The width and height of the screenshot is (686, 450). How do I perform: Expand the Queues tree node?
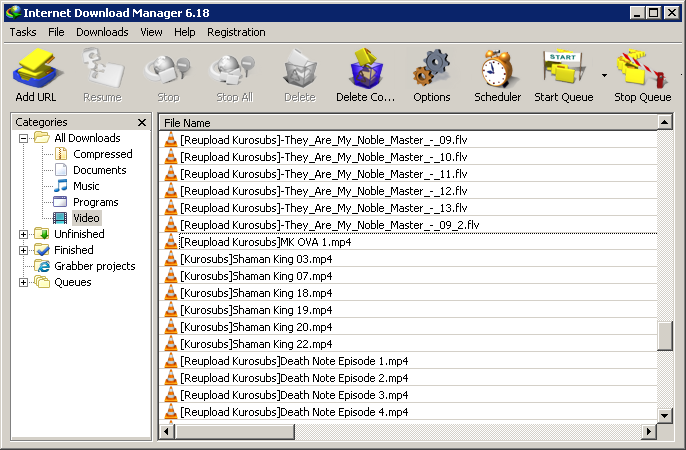(x=24, y=283)
